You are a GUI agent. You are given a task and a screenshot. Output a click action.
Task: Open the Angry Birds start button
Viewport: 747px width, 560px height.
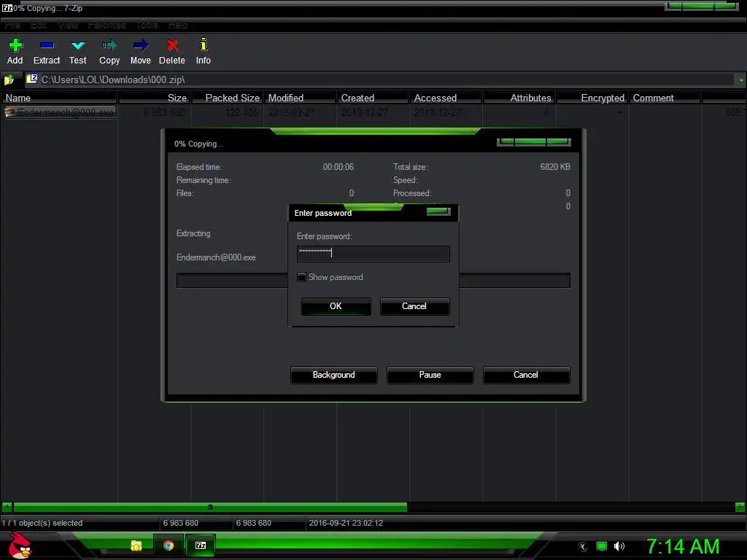pos(20,545)
